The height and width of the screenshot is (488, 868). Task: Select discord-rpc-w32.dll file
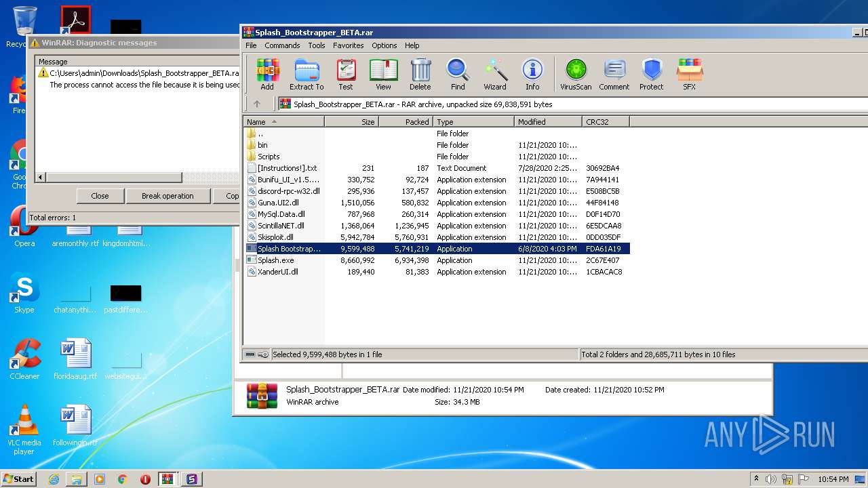pos(437,191)
